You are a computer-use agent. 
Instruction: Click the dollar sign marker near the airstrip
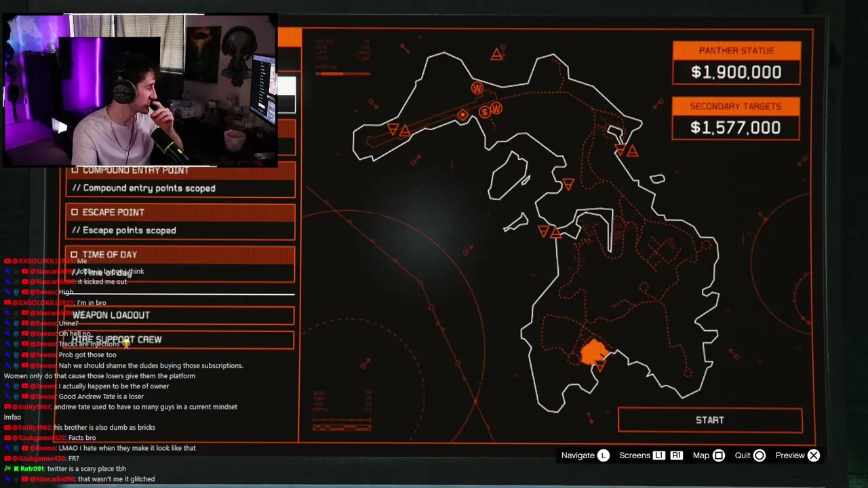[x=485, y=112]
